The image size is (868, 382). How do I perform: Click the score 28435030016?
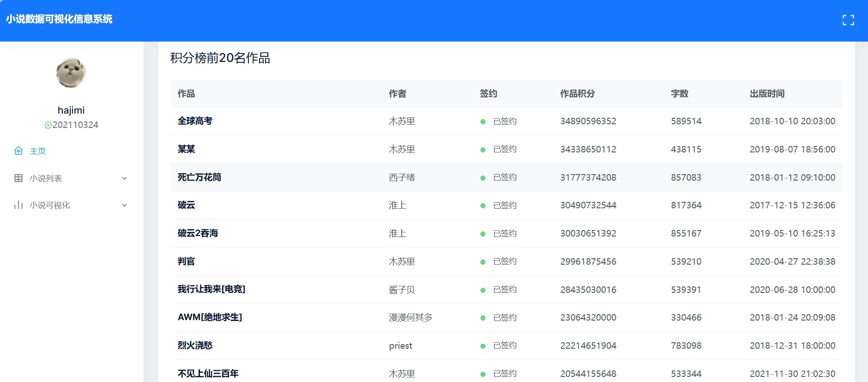tap(588, 290)
